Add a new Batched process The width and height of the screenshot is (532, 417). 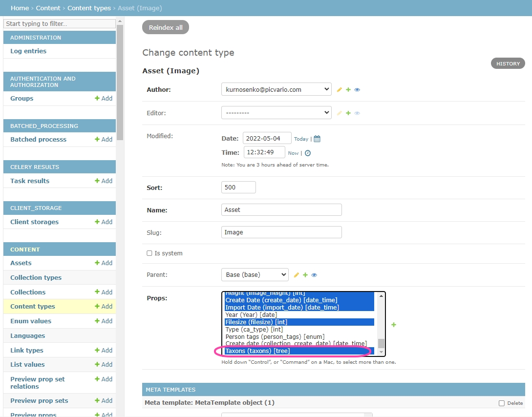pyautogui.click(x=104, y=139)
